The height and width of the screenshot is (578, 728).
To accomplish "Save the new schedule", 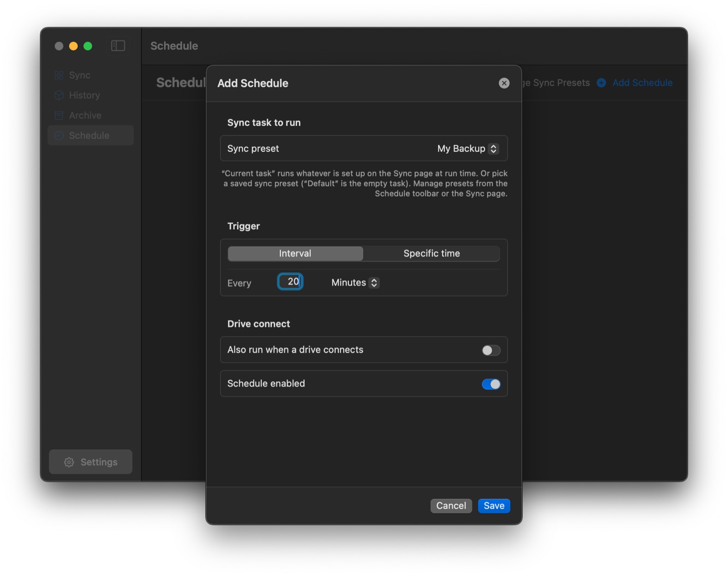I will point(494,506).
